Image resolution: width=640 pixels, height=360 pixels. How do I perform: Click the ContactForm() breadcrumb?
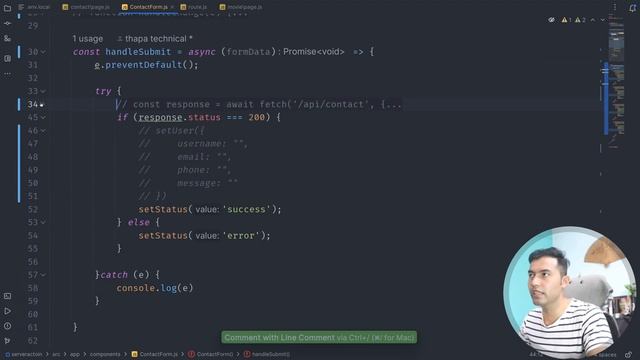(x=211, y=354)
